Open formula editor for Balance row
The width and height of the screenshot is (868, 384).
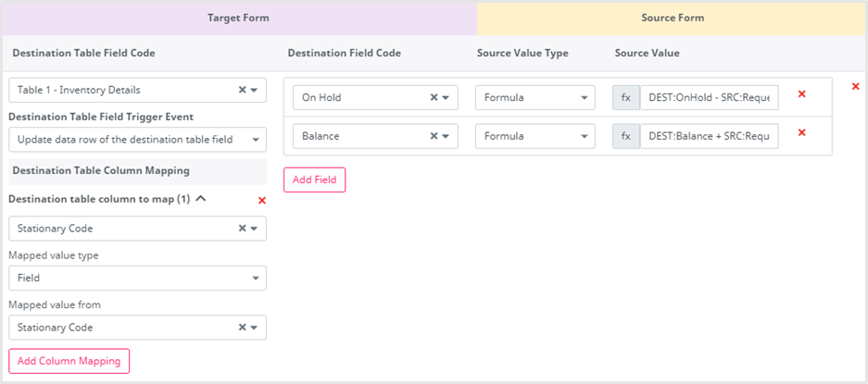point(625,136)
